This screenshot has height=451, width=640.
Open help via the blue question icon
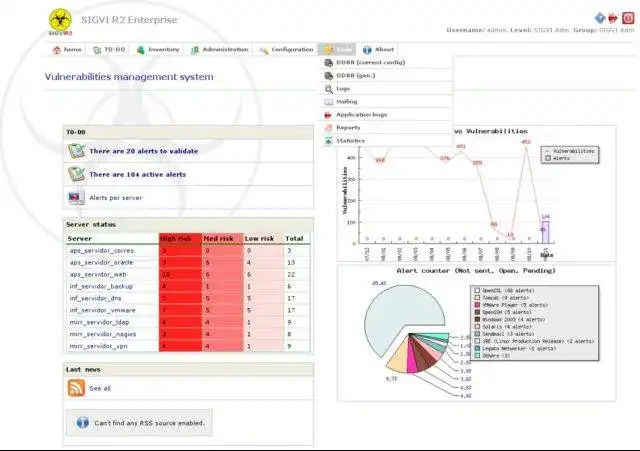(600, 18)
